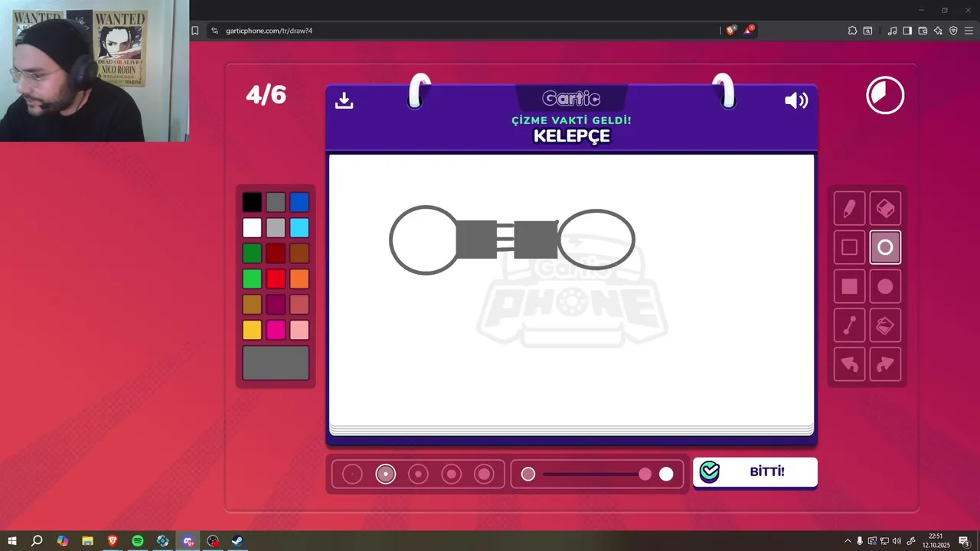Open the taskbar clock and date

[935, 540]
